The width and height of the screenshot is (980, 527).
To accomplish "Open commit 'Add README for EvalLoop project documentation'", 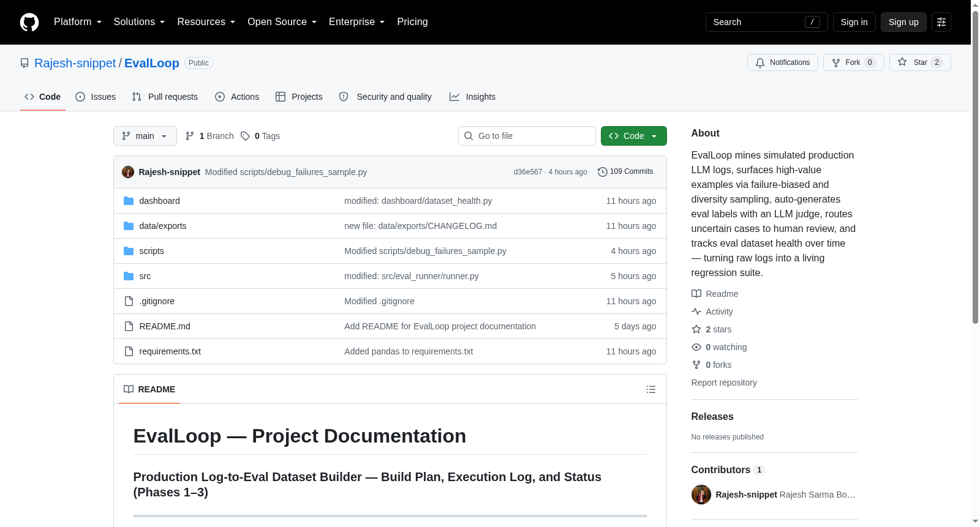I will pos(440,326).
